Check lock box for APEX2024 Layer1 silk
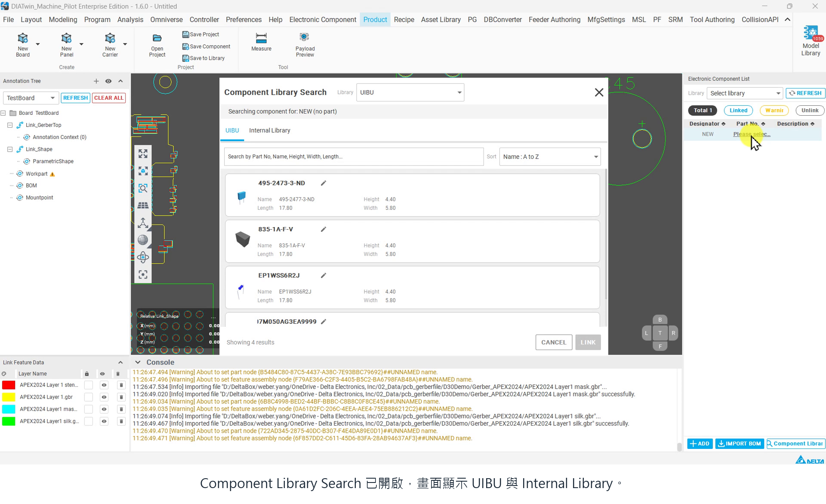 point(88,421)
